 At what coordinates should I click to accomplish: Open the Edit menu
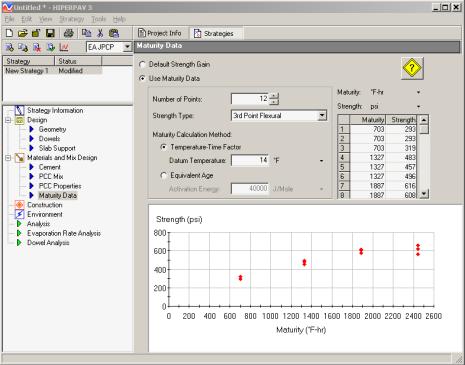26,19
